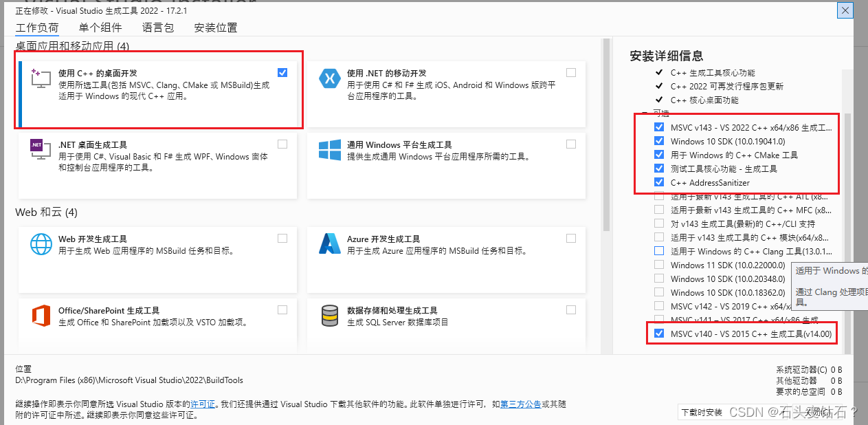Screen dimensions: 868x425
Task: Switch to the 工作负荷 tab
Action: tap(37, 28)
